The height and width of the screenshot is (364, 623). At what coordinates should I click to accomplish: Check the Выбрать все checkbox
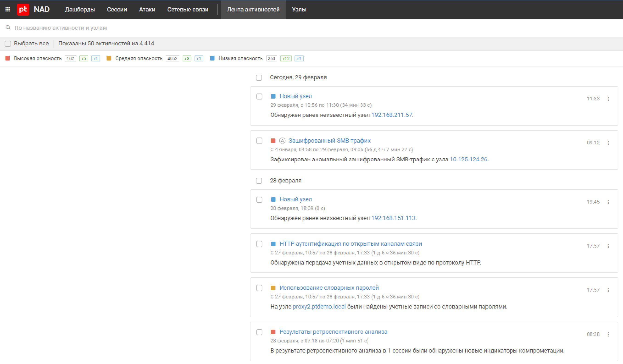click(8, 44)
